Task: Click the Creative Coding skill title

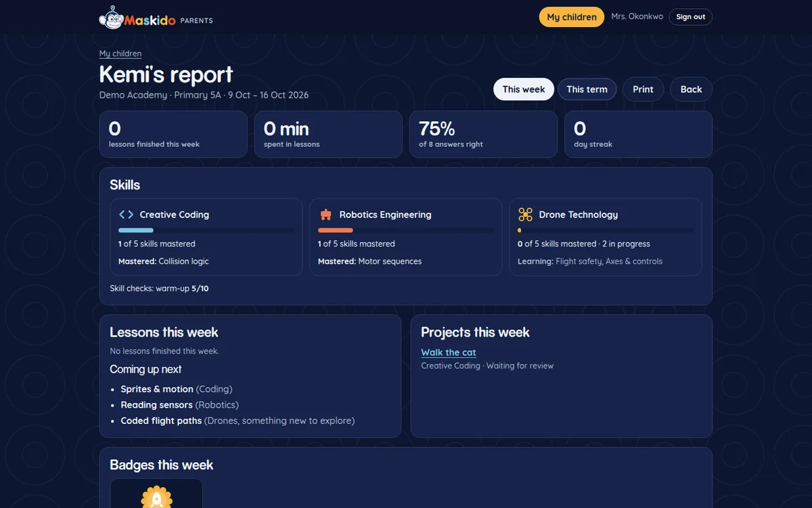Action: coord(175,215)
